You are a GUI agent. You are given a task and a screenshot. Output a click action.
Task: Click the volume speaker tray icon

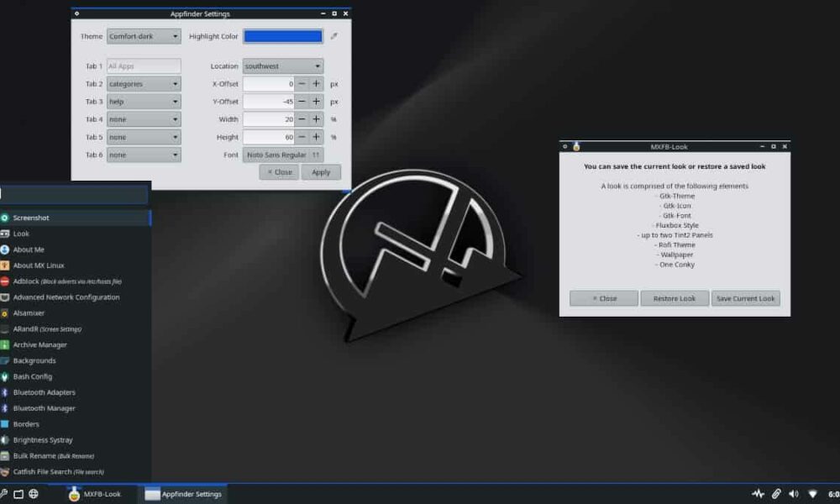794,494
